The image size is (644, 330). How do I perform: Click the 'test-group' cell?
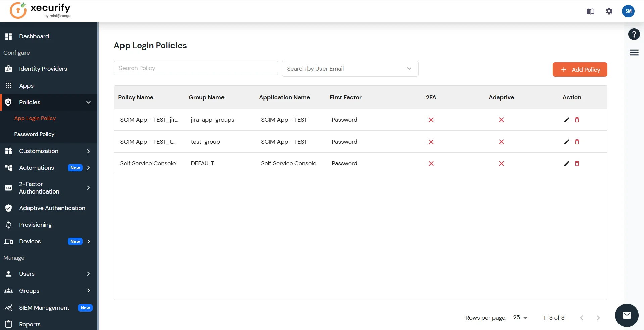click(x=205, y=142)
